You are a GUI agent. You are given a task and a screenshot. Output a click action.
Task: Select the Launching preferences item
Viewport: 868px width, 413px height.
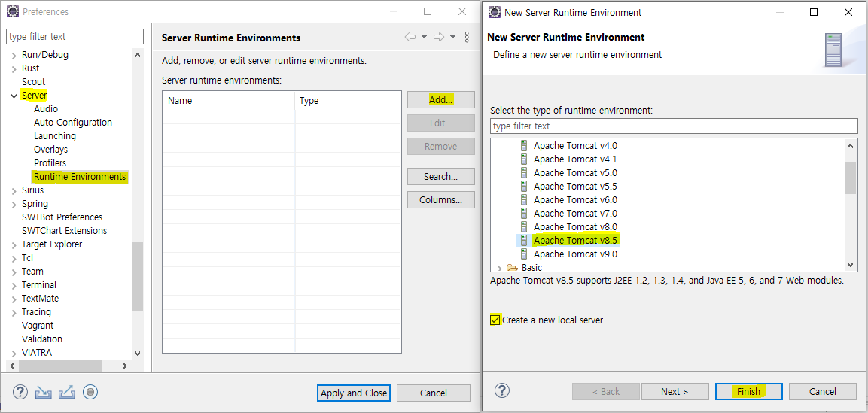coord(55,136)
